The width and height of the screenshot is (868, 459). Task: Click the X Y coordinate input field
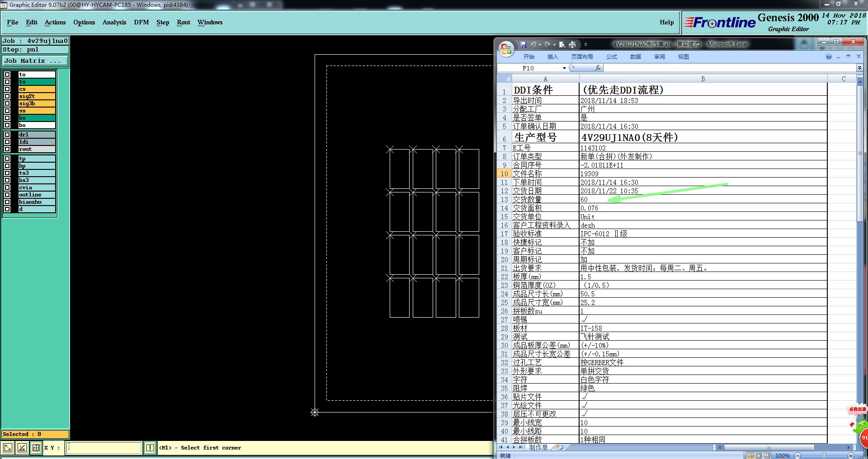pos(104,448)
